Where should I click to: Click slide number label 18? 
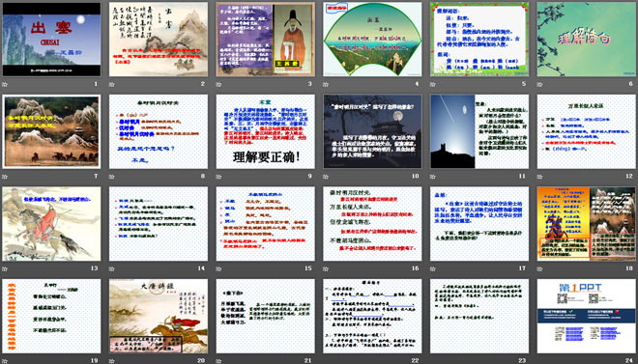click(x=629, y=268)
